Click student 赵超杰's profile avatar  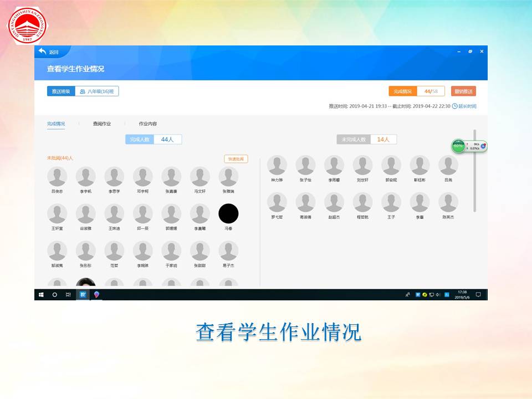coord(334,202)
